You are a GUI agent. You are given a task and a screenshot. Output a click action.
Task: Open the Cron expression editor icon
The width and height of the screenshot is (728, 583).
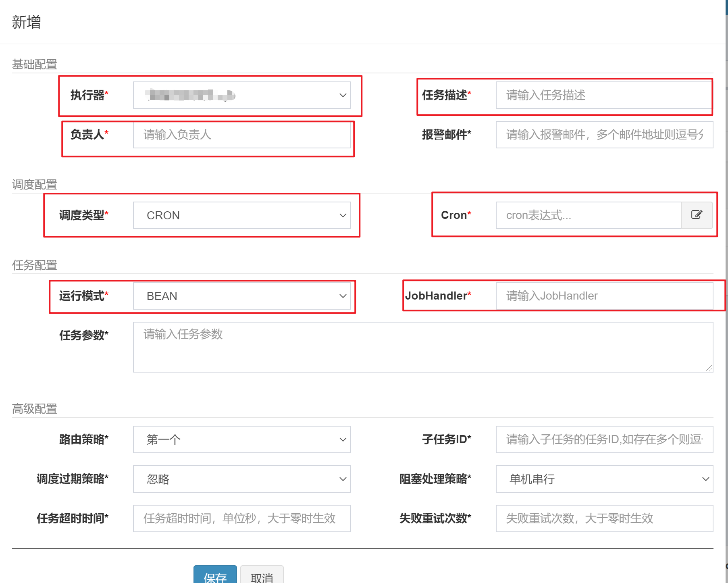pos(697,215)
